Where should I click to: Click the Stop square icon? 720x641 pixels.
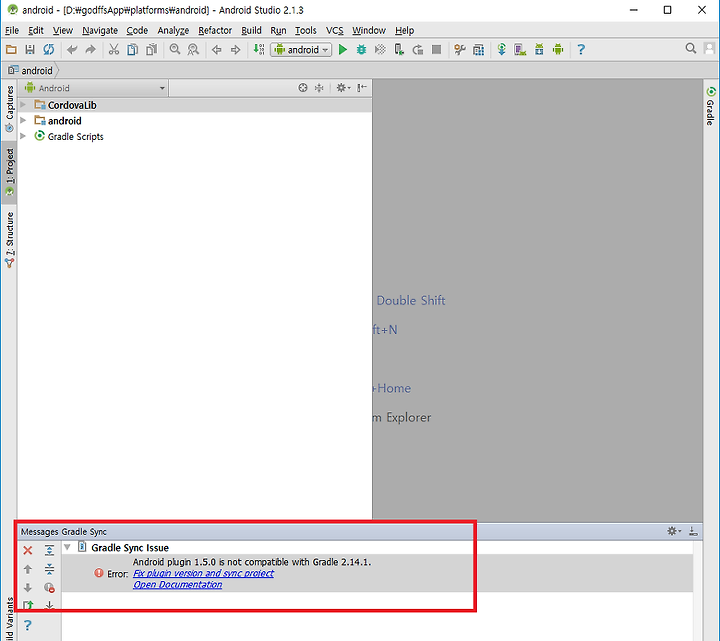point(437,50)
